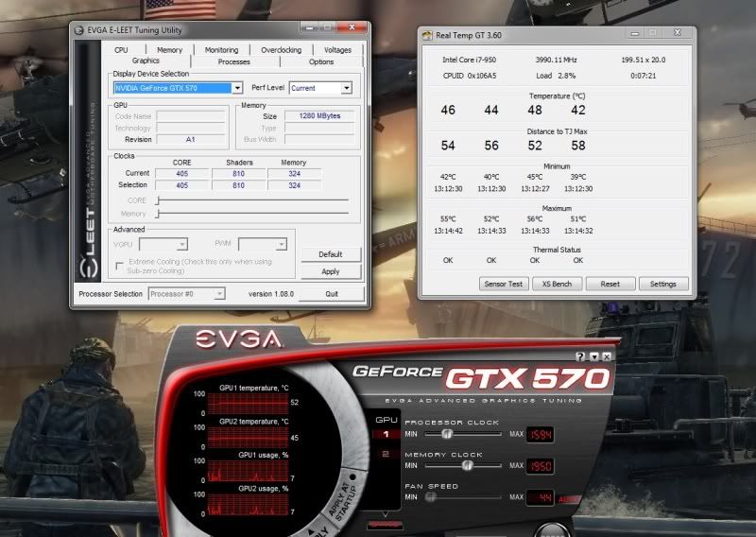The image size is (756, 537).
Task: Open Settings in Real Temp
Action: tap(663, 284)
